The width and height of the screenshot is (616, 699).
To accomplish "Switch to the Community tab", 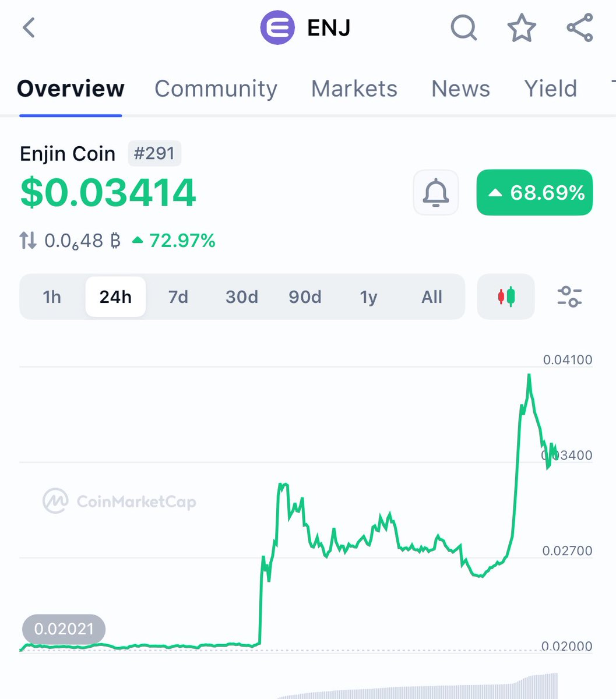I will pos(216,89).
